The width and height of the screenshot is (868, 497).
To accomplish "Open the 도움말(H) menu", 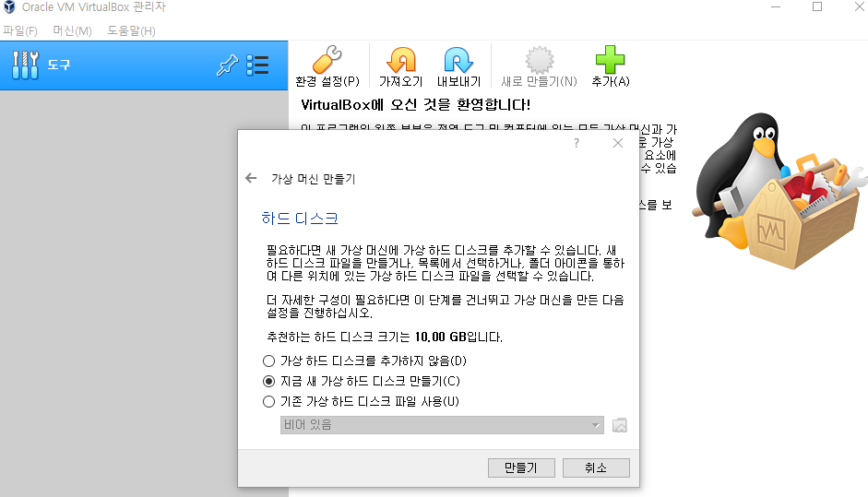I will 131,31.
